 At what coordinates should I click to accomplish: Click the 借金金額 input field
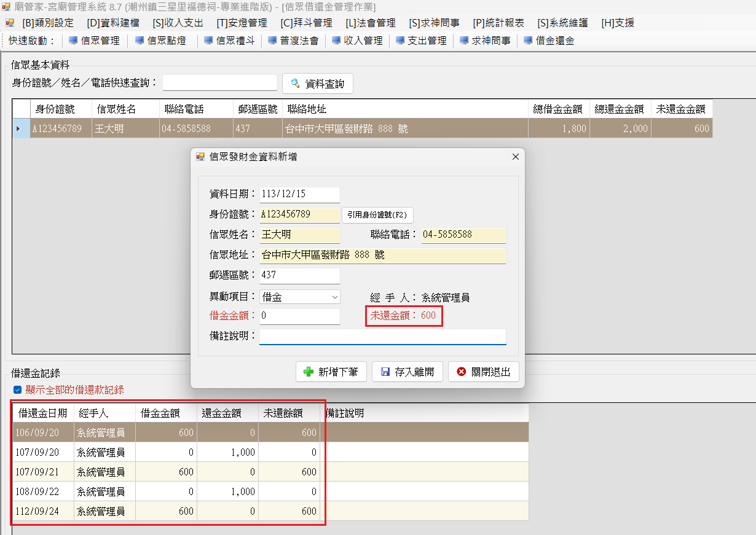(x=300, y=316)
